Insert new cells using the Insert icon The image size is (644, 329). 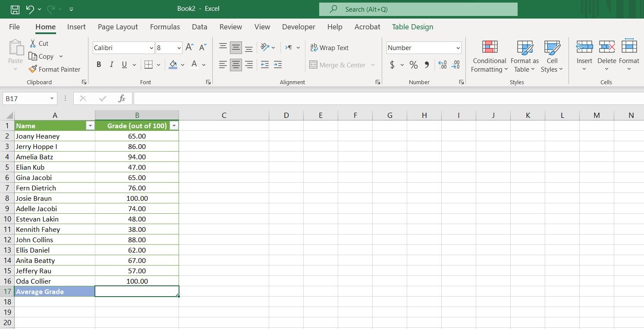coord(584,54)
